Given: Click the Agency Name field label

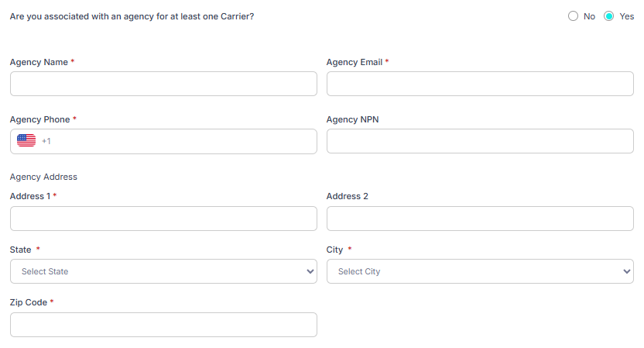Looking at the screenshot, I should click(x=39, y=62).
